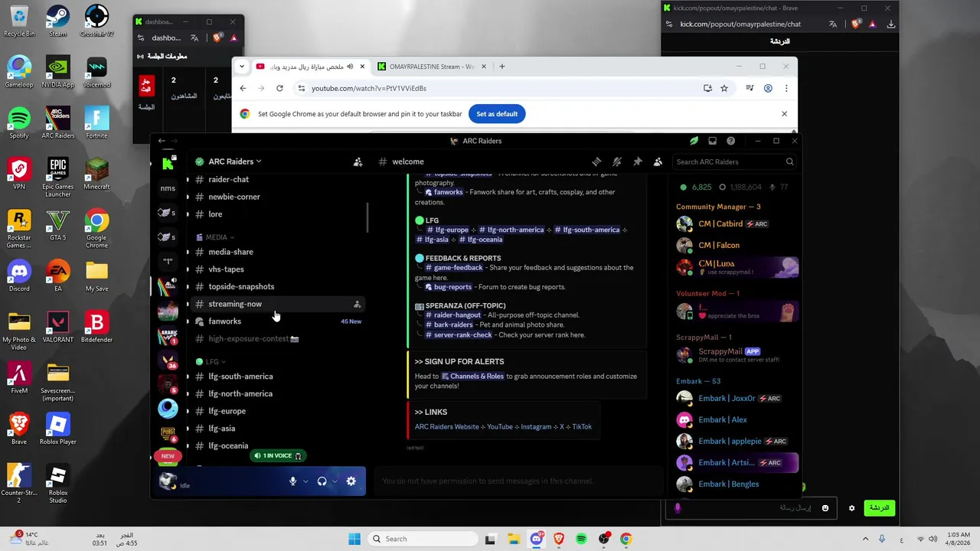
Task: Open kick chat settings gear in Brave window
Action: pyautogui.click(x=851, y=508)
